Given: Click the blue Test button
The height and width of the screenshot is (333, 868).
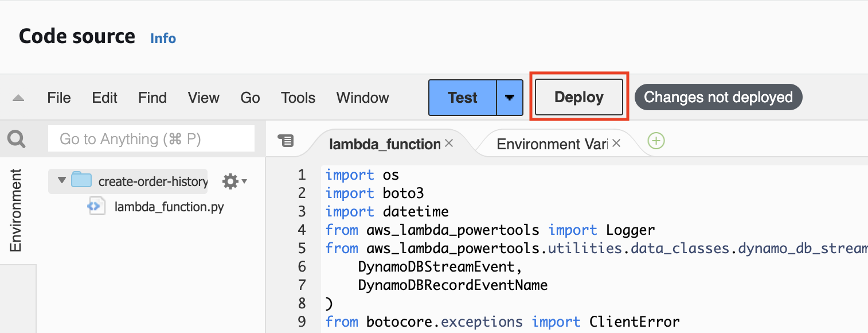Looking at the screenshot, I should [462, 98].
